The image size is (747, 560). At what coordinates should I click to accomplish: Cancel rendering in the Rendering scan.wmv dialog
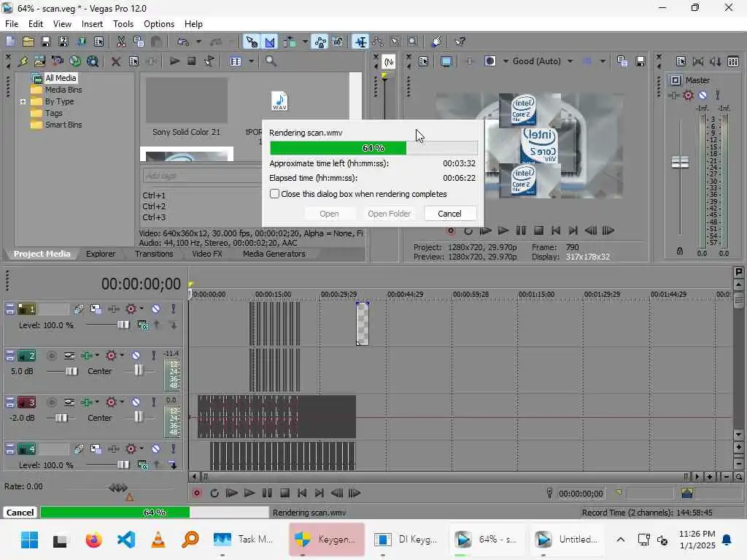click(x=449, y=214)
